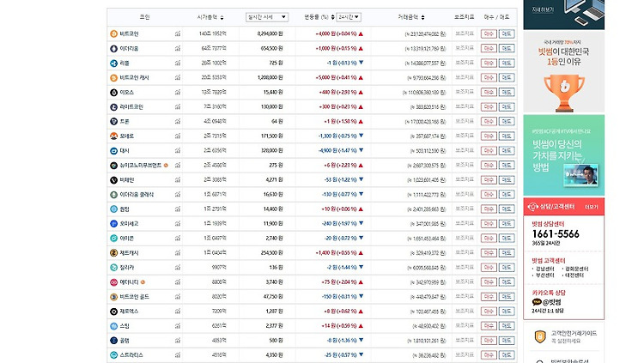Click the 리플 coin logo icon
The image size is (644, 363).
[x=113, y=64]
